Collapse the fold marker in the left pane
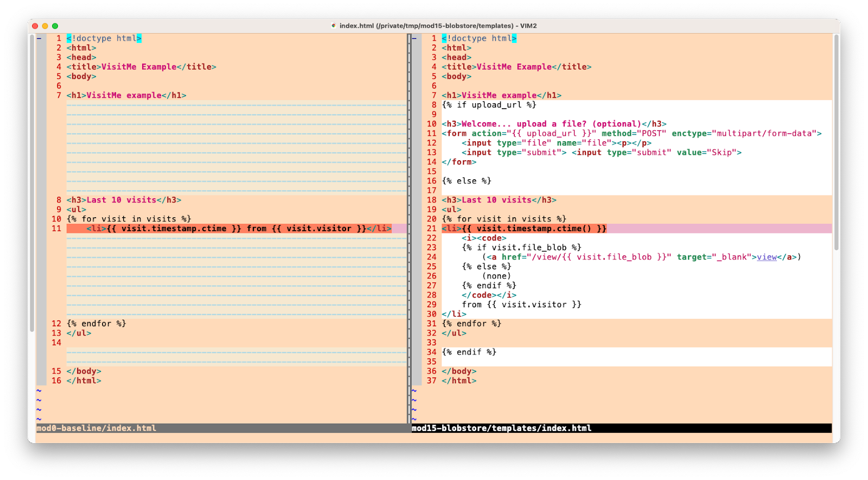Image resolution: width=868 pixels, height=480 pixels. click(39, 39)
